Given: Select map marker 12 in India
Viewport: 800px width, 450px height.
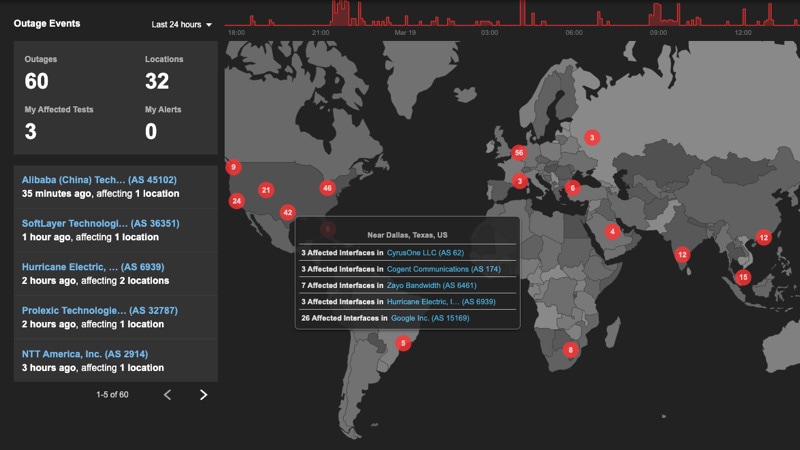Looking at the screenshot, I should point(682,255).
